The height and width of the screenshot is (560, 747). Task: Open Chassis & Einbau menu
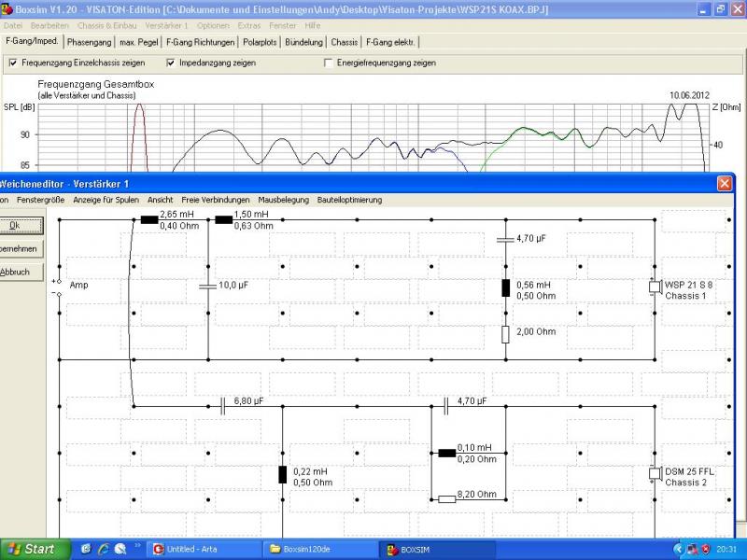pyautogui.click(x=106, y=26)
